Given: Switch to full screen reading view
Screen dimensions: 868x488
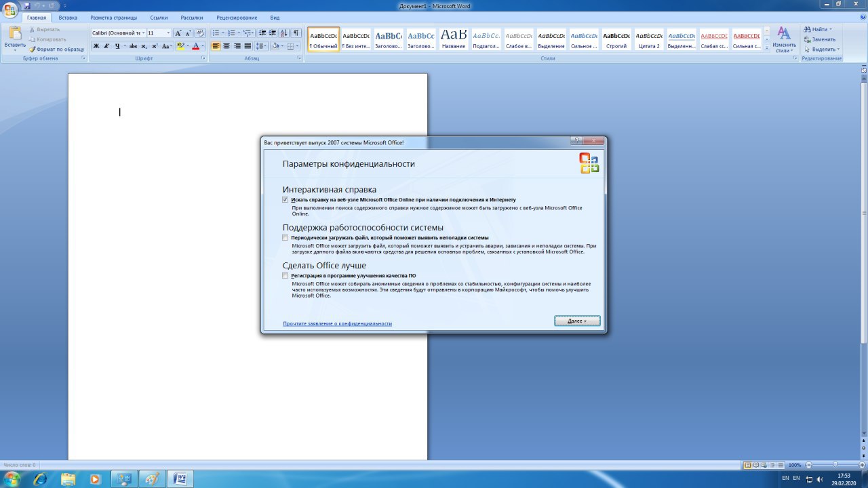Looking at the screenshot, I should point(755,465).
